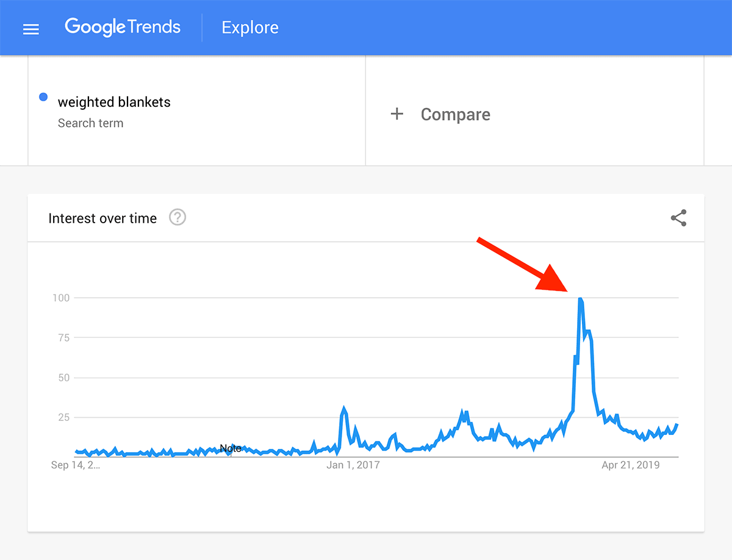Screen dimensions: 732x560
Task: Click the Search term label
Action: [x=90, y=123]
